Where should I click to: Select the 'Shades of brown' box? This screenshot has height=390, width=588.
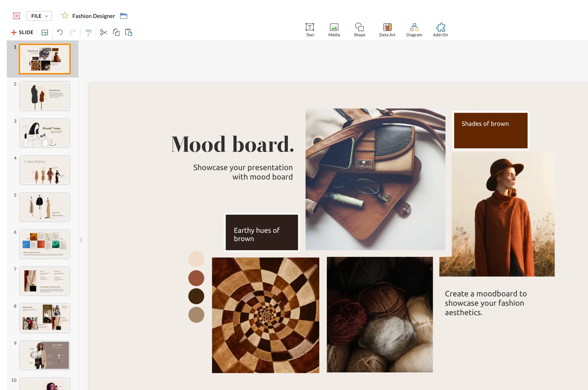click(491, 130)
